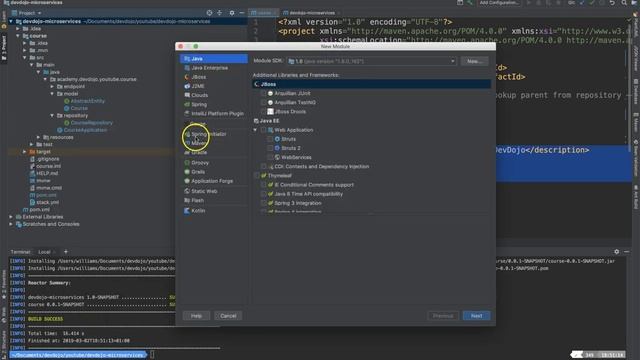
Task: Click the Cancel button
Action: (228, 316)
